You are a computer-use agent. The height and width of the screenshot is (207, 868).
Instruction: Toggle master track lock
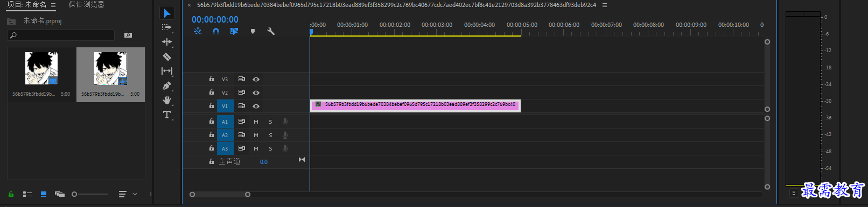click(212, 161)
